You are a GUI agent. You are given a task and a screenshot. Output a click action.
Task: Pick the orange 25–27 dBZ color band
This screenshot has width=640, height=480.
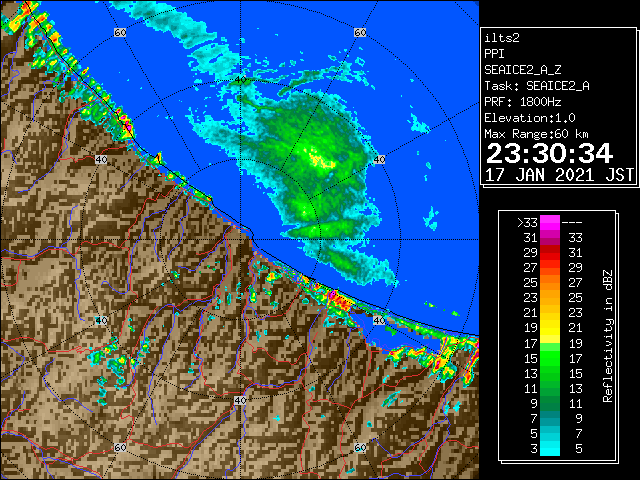(550, 283)
